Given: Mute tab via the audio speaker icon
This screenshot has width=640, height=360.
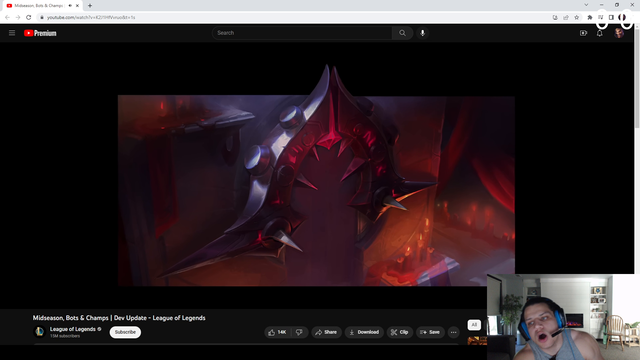Looking at the screenshot, I should pyautogui.click(x=70, y=6).
